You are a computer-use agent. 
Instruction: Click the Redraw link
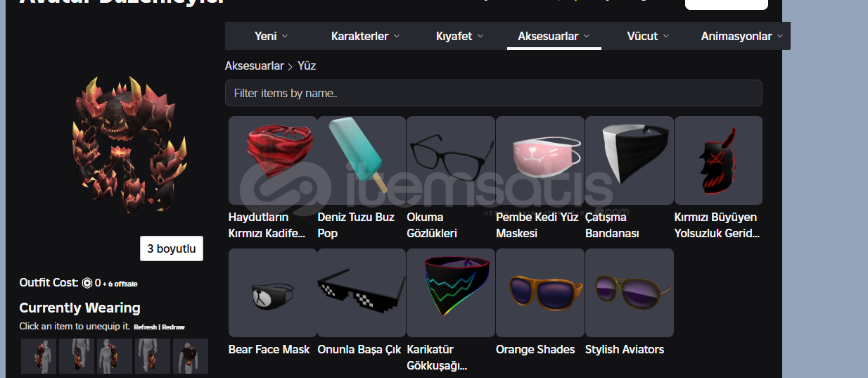(173, 327)
